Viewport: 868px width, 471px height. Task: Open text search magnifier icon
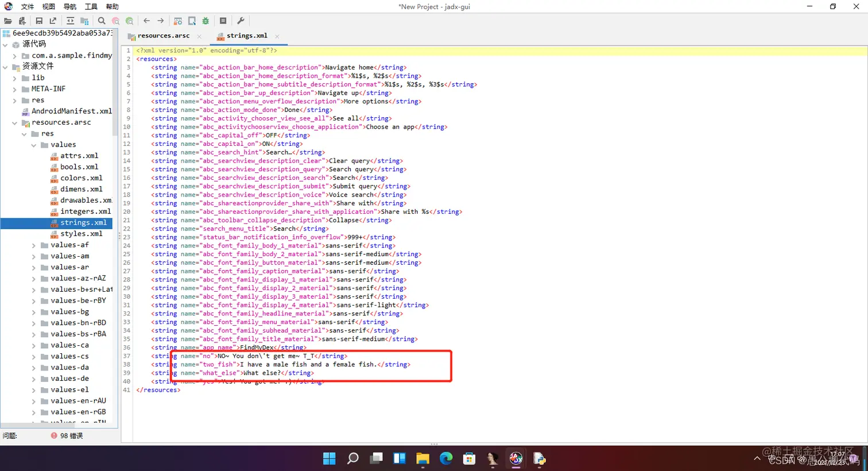(102, 21)
